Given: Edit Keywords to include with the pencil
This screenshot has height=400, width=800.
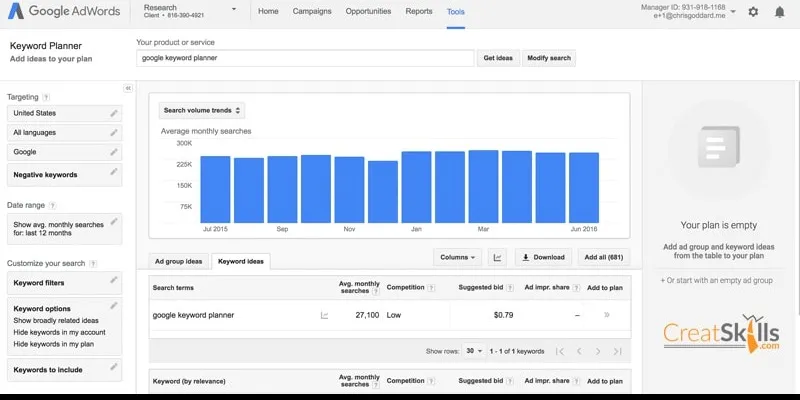Looking at the screenshot, I should (114, 367).
